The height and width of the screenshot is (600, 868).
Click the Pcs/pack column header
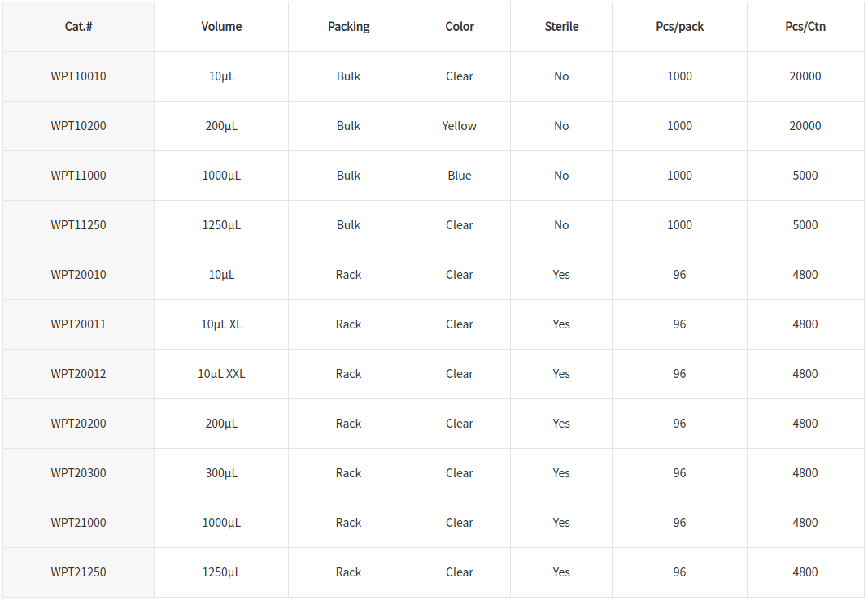679,27
